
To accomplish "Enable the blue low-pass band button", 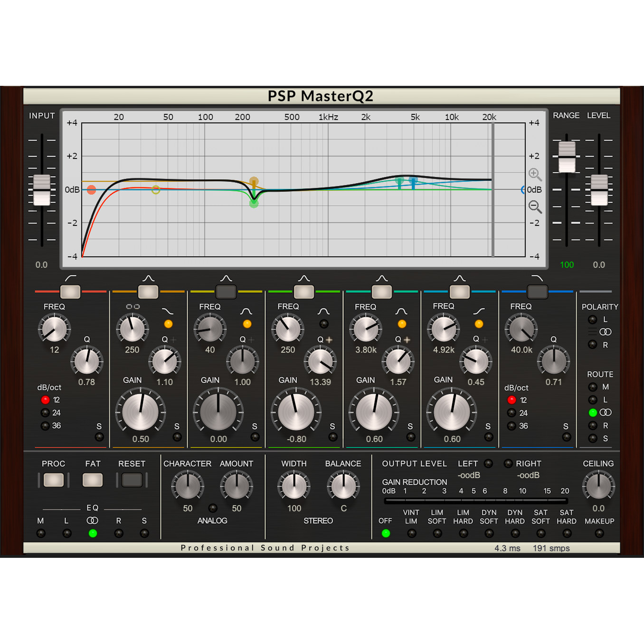I will point(537,292).
